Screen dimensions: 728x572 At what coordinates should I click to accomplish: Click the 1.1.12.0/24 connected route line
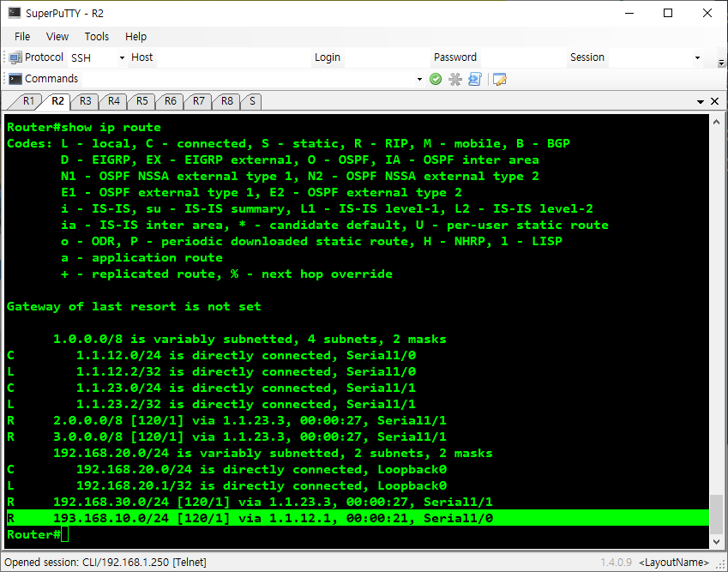[x=211, y=356]
